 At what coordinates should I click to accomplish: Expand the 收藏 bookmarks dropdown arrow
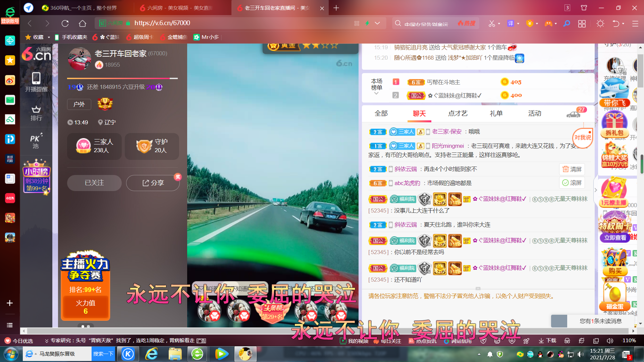(x=49, y=37)
